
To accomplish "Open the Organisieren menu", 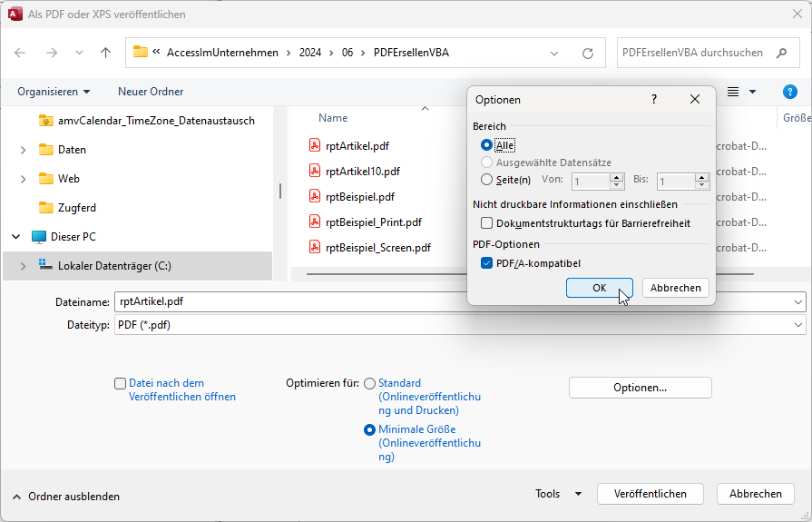I will pyautogui.click(x=54, y=92).
